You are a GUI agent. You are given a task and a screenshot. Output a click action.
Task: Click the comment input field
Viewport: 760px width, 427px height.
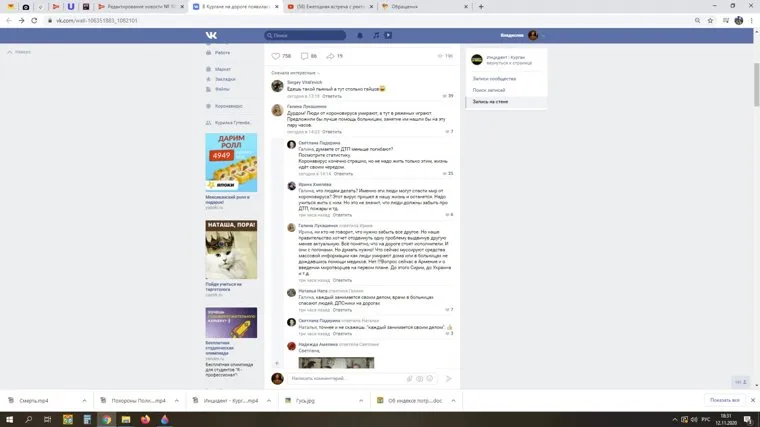coord(345,379)
